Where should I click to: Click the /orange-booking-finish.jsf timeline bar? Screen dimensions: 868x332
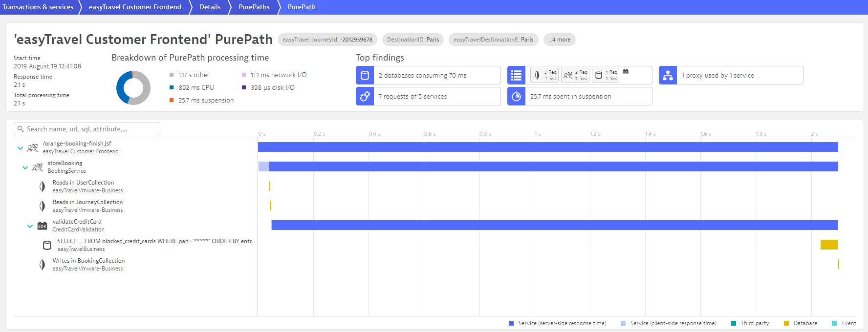pyautogui.click(x=548, y=147)
